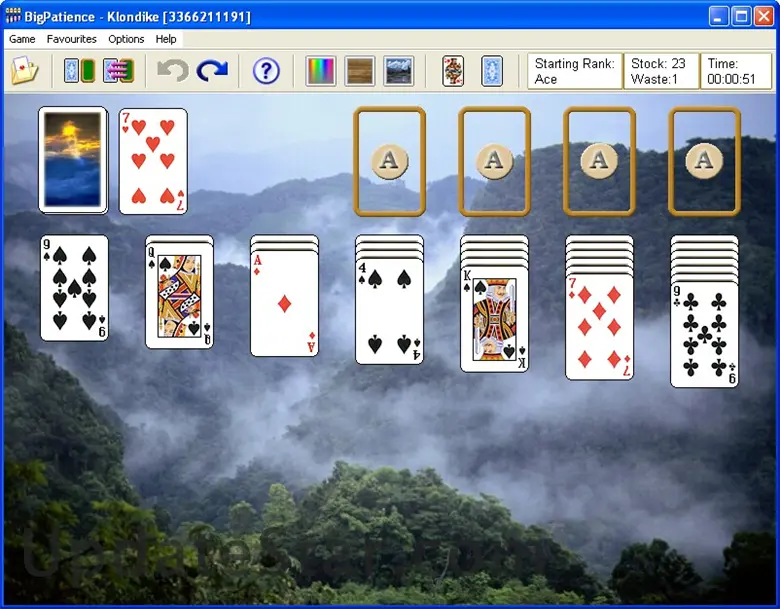780x609 pixels.
Task: Click the second empty Ace foundation
Action: click(494, 161)
